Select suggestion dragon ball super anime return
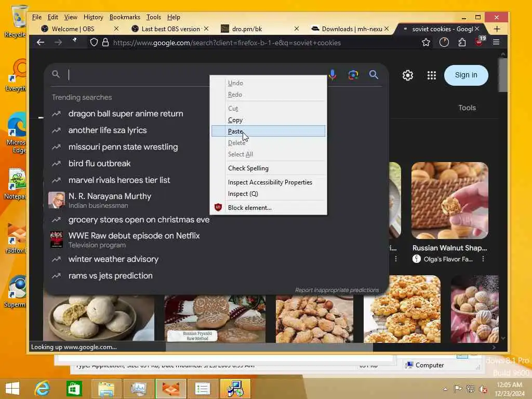Image resolution: width=532 pixels, height=399 pixels. [x=126, y=114]
